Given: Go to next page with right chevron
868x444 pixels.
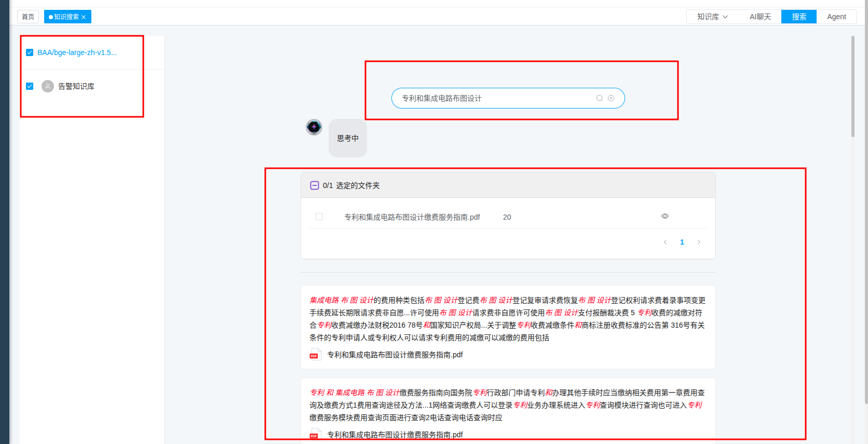Looking at the screenshot, I should [x=699, y=242].
